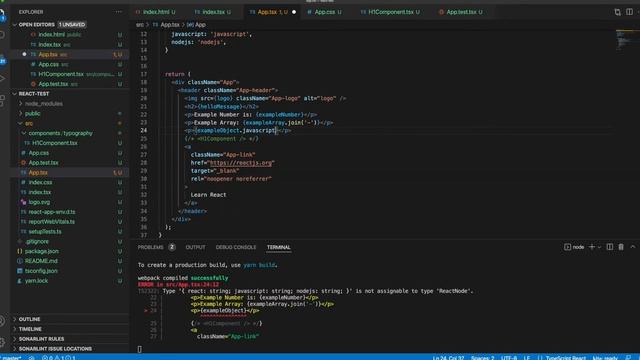Open changes icon in editor title bar

tap(618, 12)
